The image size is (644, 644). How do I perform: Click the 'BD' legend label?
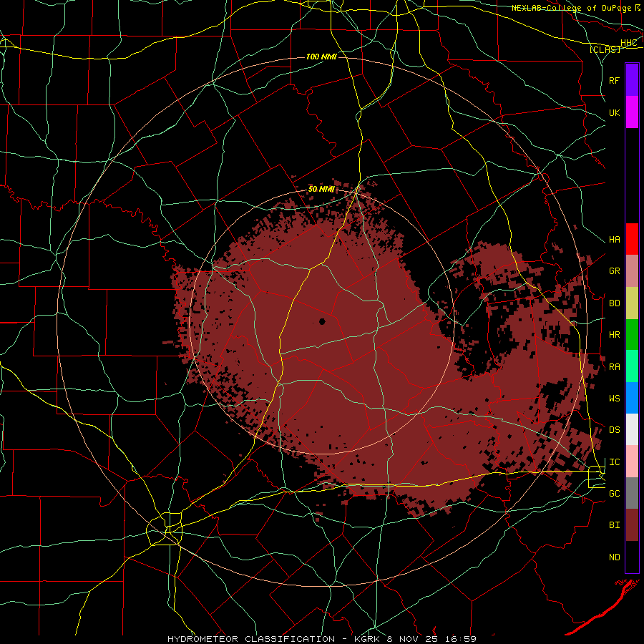coord(614,303)
